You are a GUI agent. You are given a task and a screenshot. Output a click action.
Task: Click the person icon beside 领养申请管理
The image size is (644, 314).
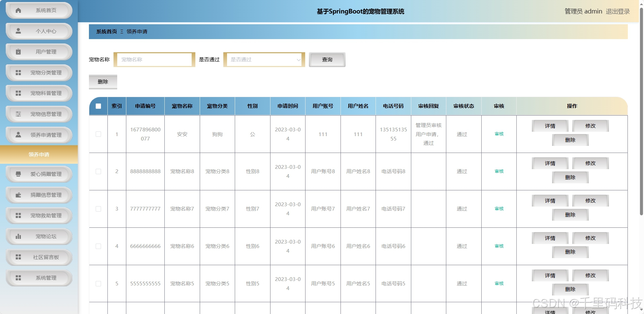click(x=19, y=135)
